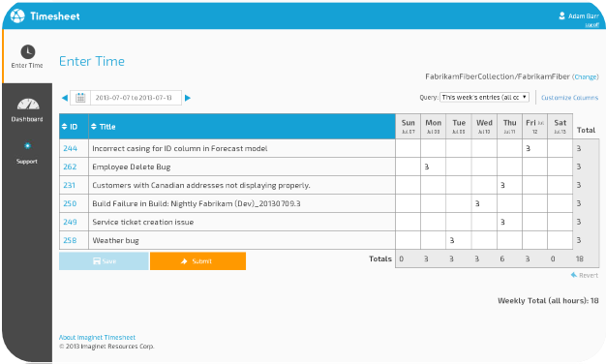Image resolution: width=606 pixels, height=364 pixels.
Task: Select 'Build Failure in Build' title
Action: (197, 203)
